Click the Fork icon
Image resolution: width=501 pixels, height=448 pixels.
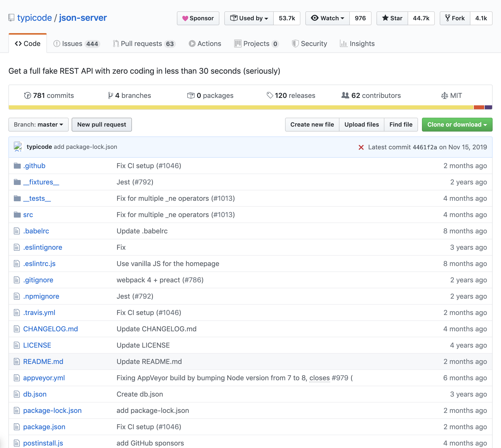[448, 18]
